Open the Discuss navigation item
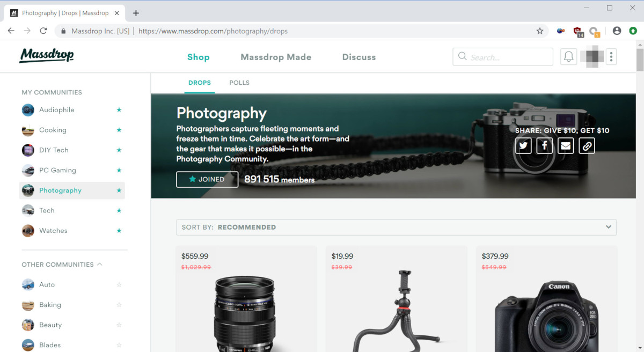The image size is (644, 352). [x=359, y=57]
